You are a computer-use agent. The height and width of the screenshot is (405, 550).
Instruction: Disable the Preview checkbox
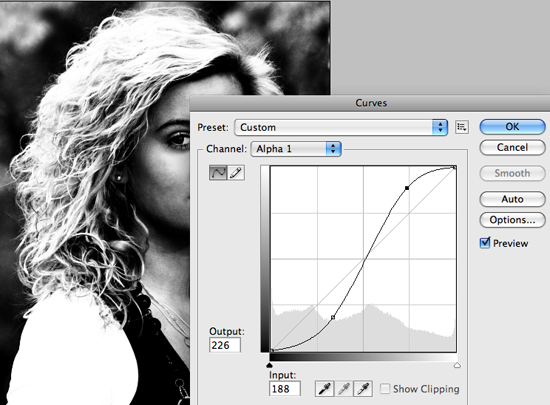coord(485,243)
